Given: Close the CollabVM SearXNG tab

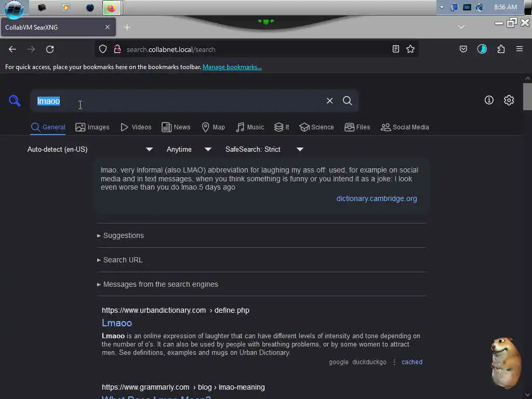Looking at the screenshot, I should (107, 27).
